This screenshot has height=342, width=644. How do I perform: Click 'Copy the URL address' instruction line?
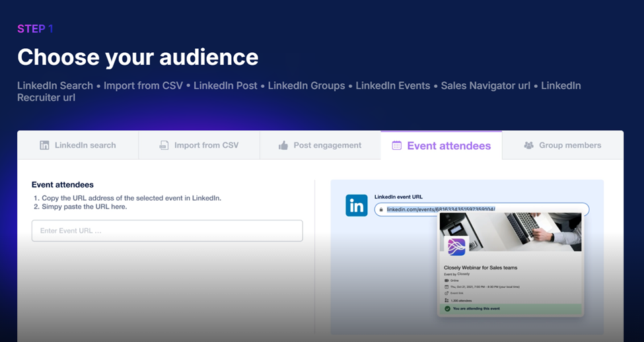click(x=131, y=198)
